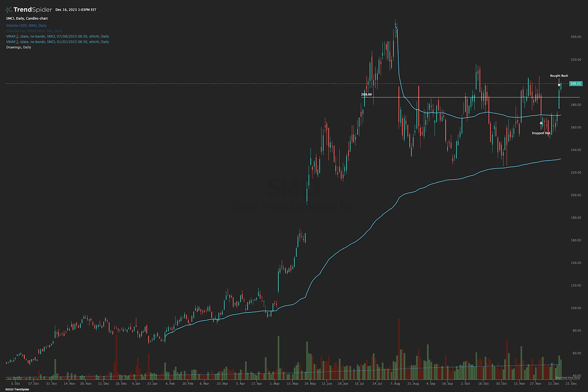588x392 pixels.
Task: Select the VWAP indicator anchored to 01/02/2023
Action: 57,42
